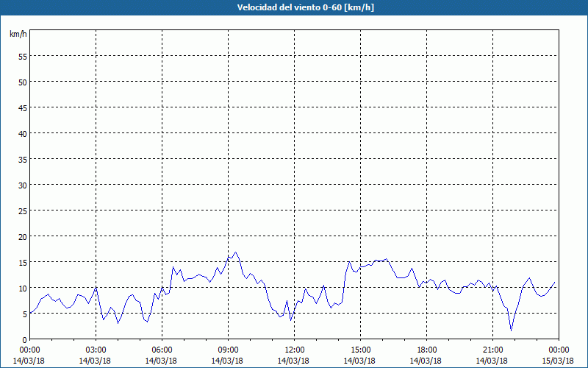The width and height of the screenshot is (588, 368).
Task: Click the '15/03/18' date label
Action: tap(558, 361)
